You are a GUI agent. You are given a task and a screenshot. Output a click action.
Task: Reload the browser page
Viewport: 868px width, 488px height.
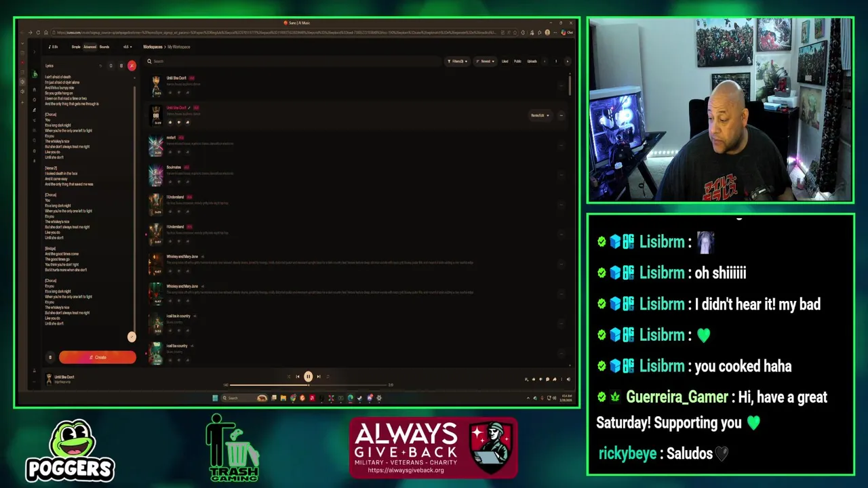37,33
